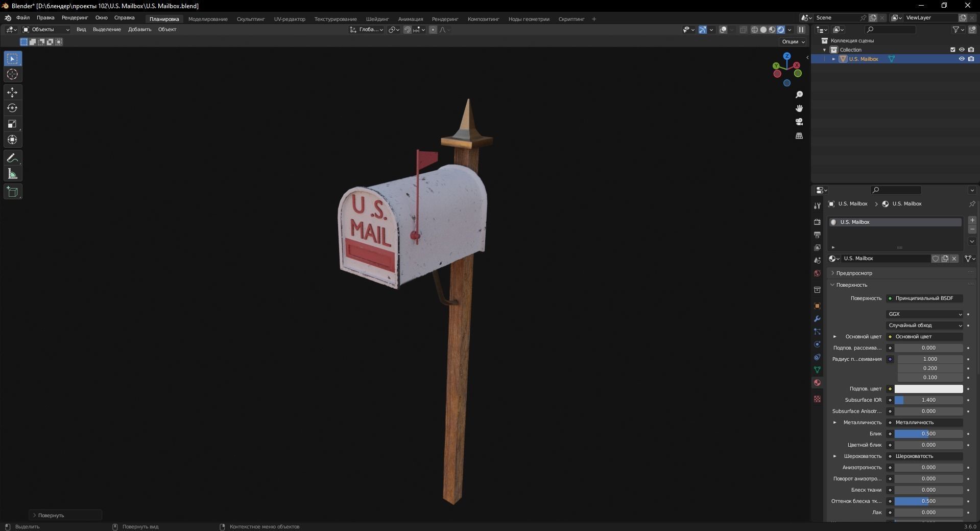Open the Object properties tab
This screenshot has height=531, width=980.
(x=817, y=306)
